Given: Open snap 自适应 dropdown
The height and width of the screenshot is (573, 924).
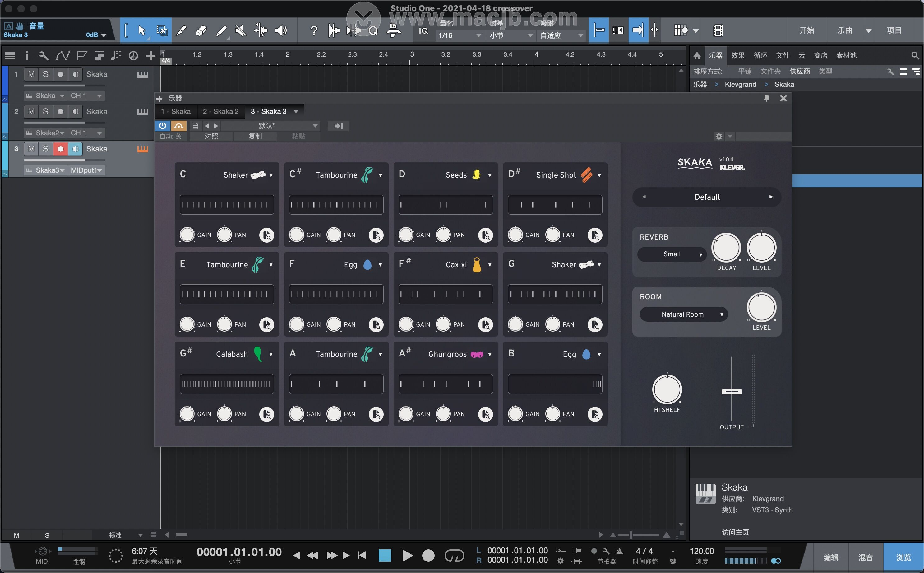Looking at the screenshot, I should coord(561,36).
